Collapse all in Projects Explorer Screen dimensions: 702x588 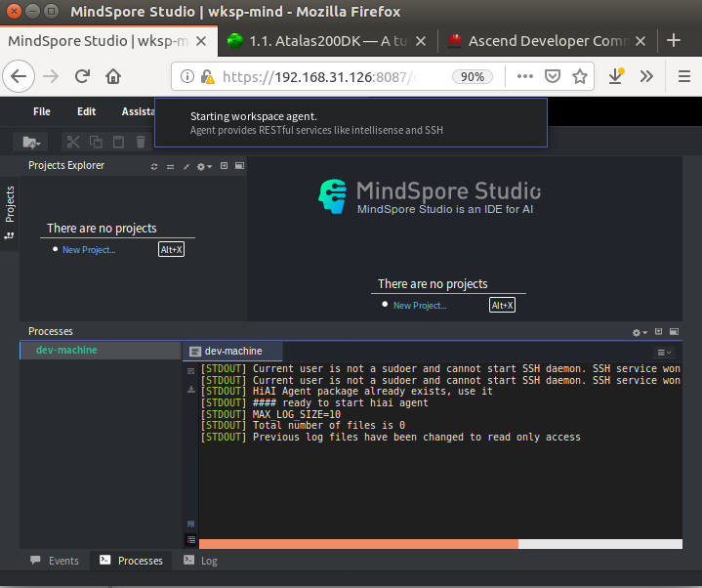point(186,167)
